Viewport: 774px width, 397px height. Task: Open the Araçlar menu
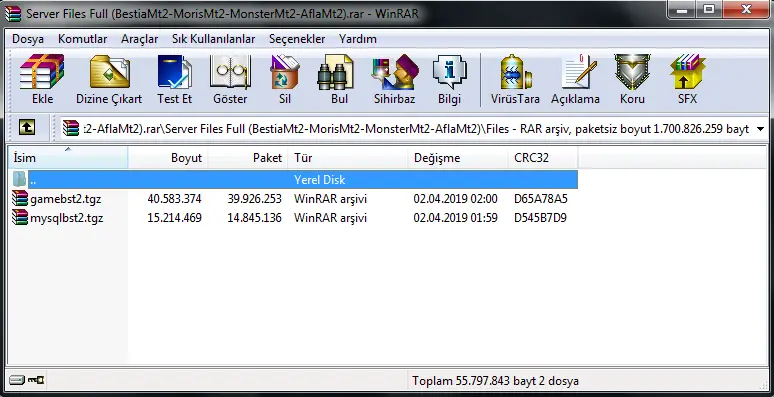click(139, 39)
